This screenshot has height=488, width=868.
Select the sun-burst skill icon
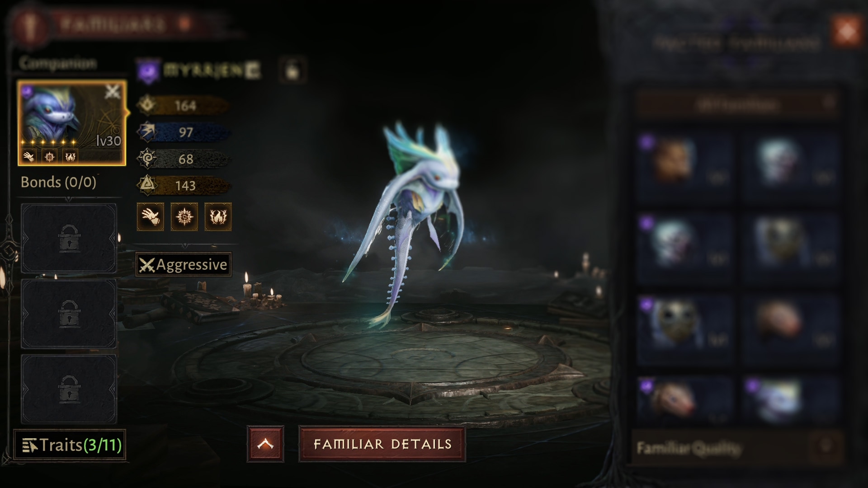(184, 217)
